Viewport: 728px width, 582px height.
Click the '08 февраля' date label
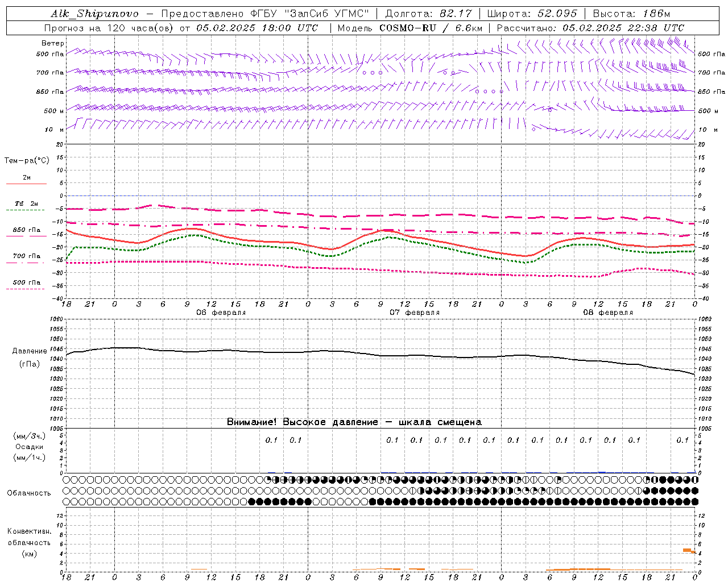pyautogui.click(x=608, y=313)
